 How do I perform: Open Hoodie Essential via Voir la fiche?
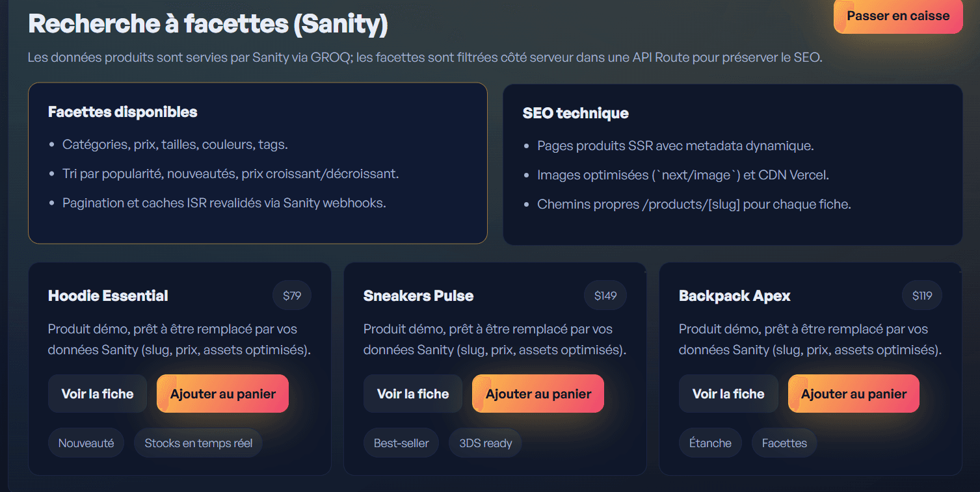pos(98,394)
